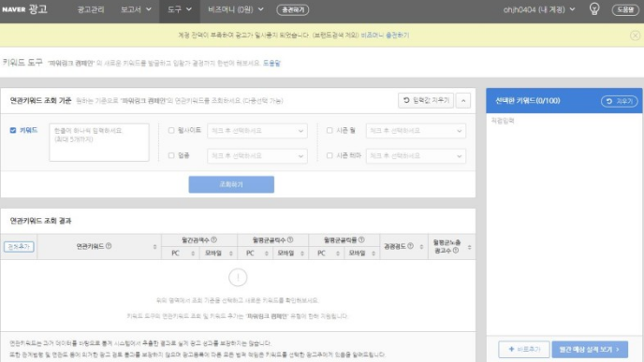The image size is (644, 362).
Task: Open the 도구 menu
Action: (x=180, y=9)
